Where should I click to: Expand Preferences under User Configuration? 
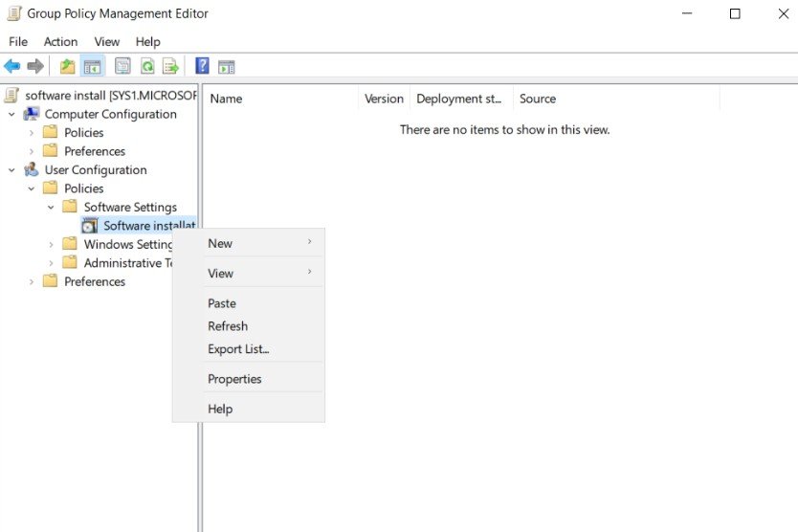point(32,281)
